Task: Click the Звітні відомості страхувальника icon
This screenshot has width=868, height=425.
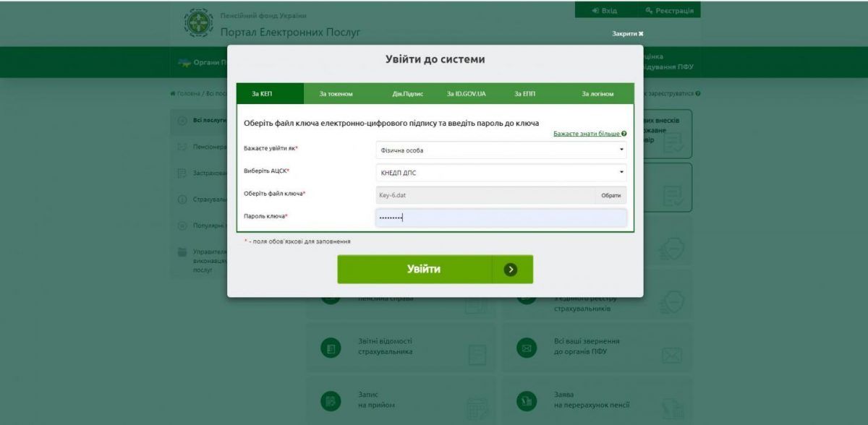Action: (331, 348)
